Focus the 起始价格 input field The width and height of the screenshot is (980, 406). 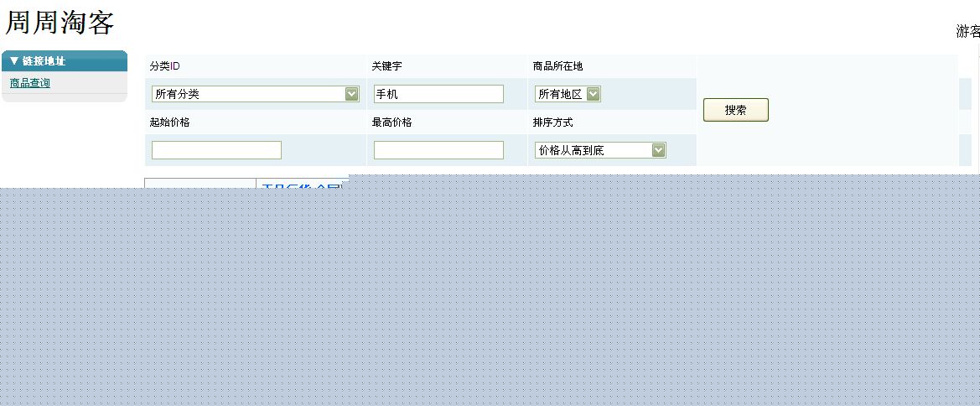(217, 150)
